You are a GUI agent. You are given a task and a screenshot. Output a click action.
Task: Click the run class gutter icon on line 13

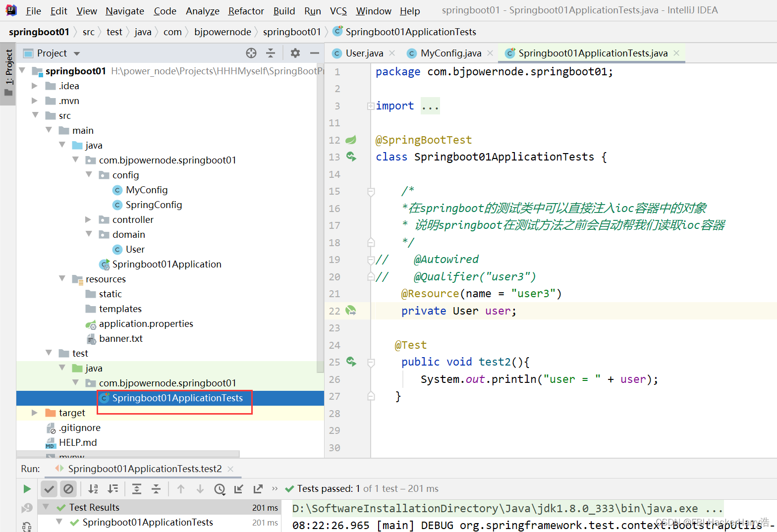coord(351,157)
